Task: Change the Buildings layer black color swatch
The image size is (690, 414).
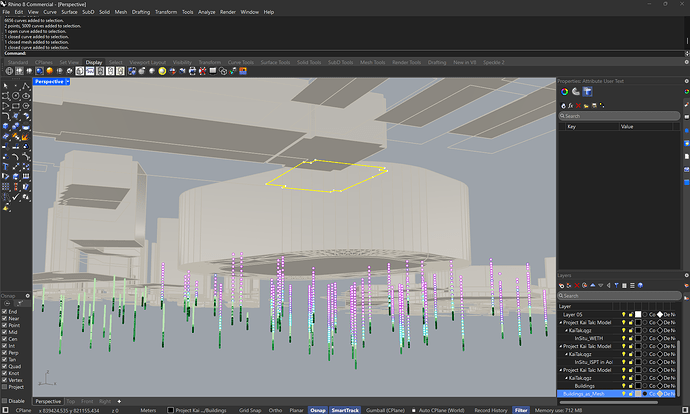Action: point(638,386)
